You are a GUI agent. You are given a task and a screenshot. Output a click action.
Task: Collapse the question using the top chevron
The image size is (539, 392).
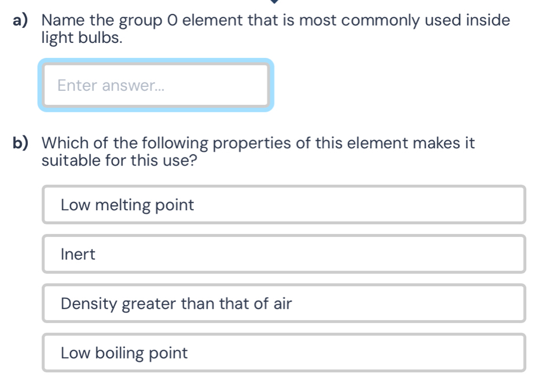(x=274, y=3)
